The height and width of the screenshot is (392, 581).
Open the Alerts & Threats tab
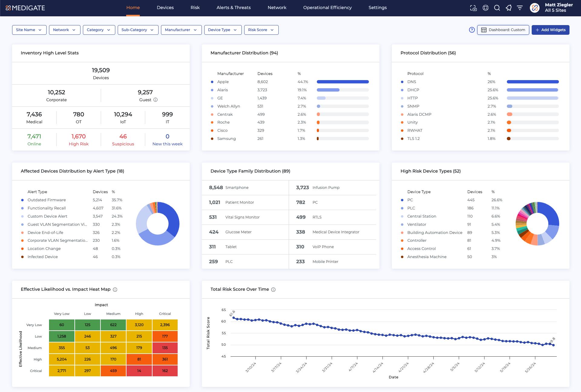click(x=233, y=8)
